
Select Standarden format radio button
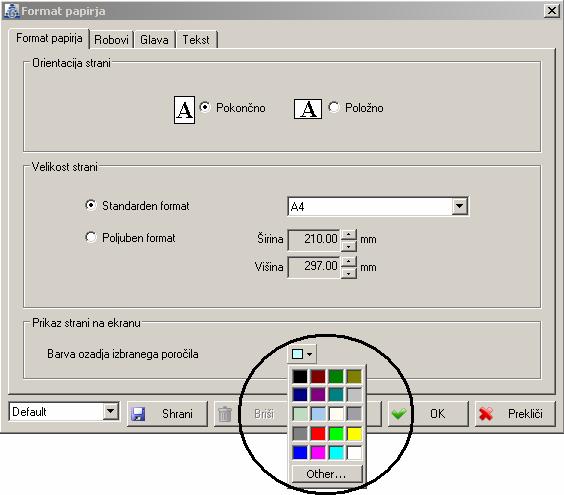click(x=91, y=205)
